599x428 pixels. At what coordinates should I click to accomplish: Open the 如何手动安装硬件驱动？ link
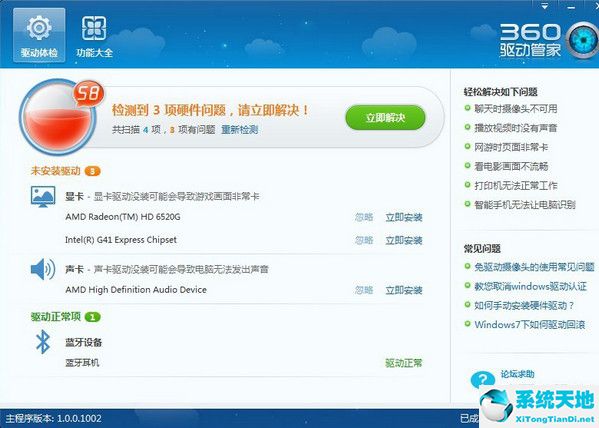[524, 305]
